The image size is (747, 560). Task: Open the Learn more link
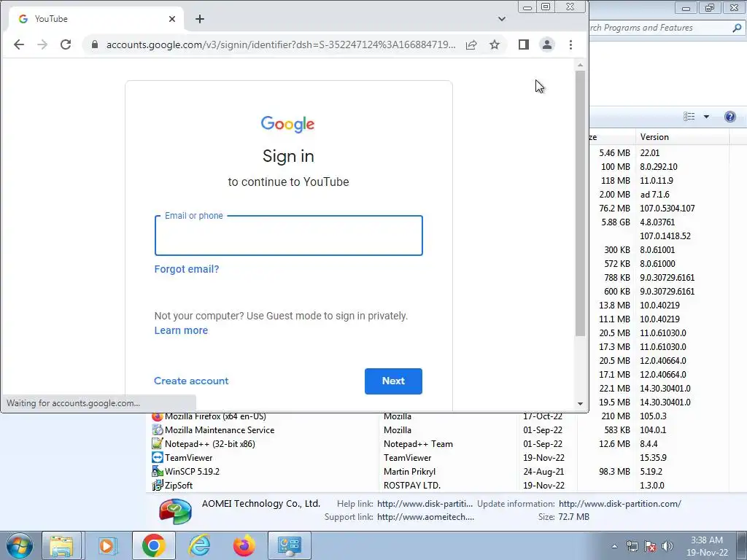pyautogui.click(x=181, y=330)
